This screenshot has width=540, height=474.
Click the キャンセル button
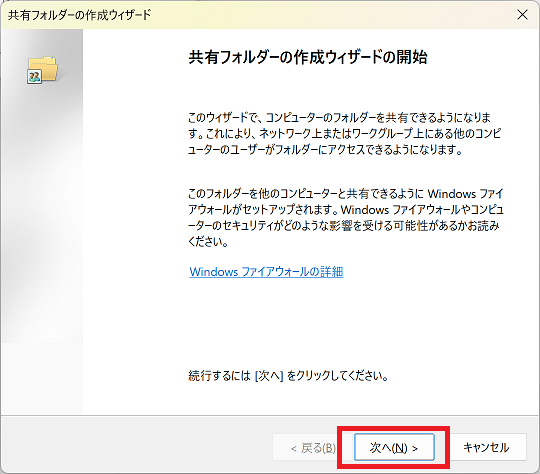click(x=486, y=447)
